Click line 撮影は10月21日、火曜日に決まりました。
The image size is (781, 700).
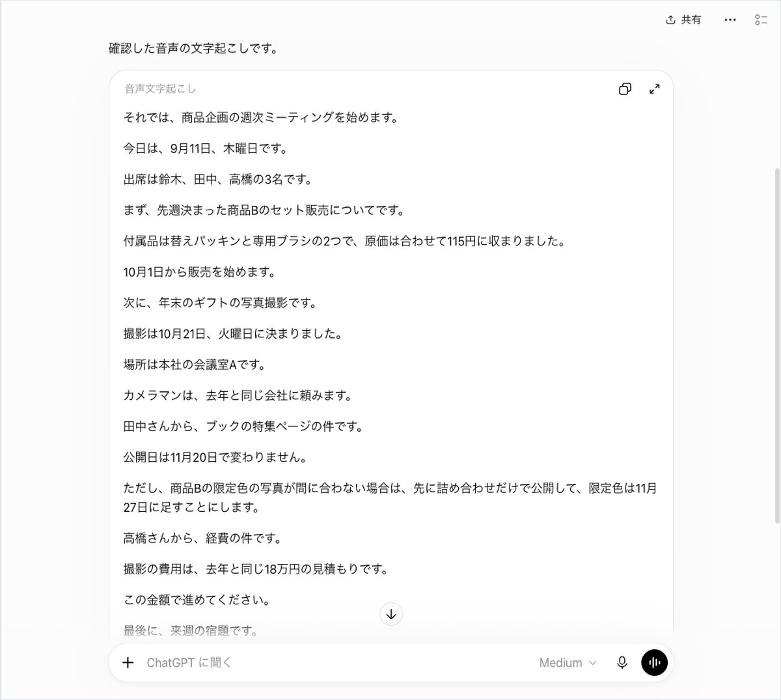233,334
